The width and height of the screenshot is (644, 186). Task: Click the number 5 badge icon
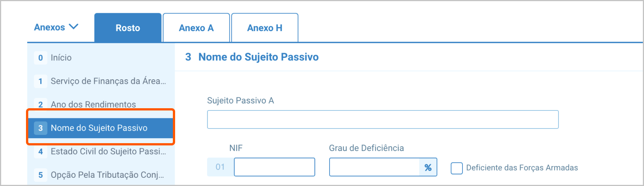click(41, 175)
